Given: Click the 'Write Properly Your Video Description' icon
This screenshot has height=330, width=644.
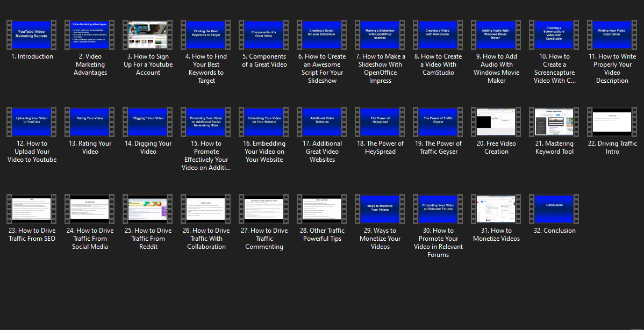Looking at the screenshot, I should pos(612,35).
